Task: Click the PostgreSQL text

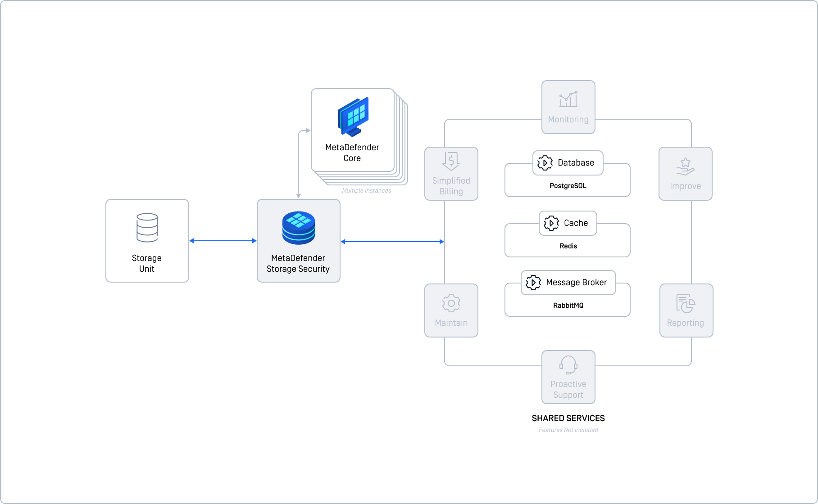Action: tap(568, 186)
